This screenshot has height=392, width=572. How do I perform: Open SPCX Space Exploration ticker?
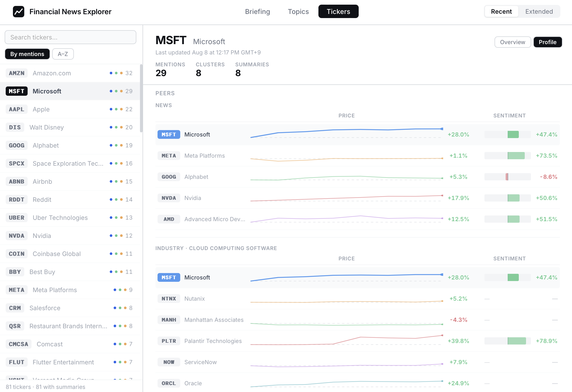70,163
